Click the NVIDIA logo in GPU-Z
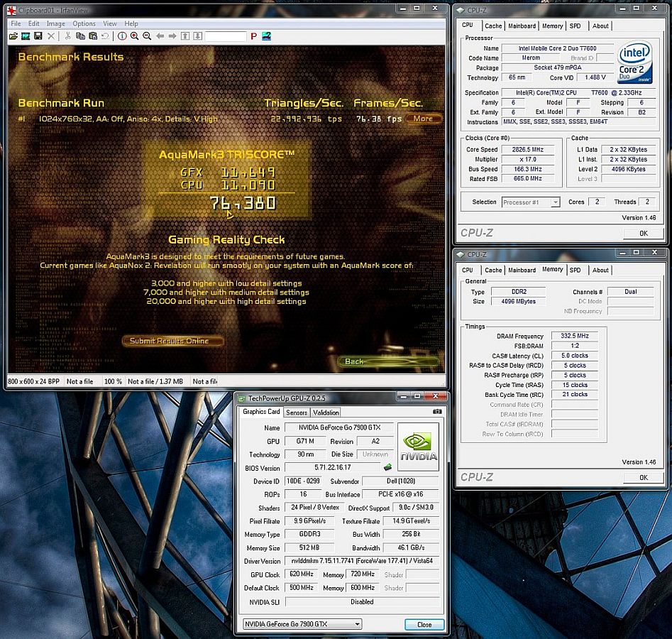 click(x=418, y=447)
